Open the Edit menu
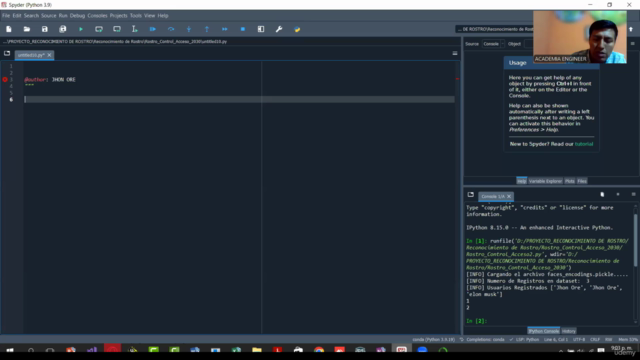 click(17, 16)
